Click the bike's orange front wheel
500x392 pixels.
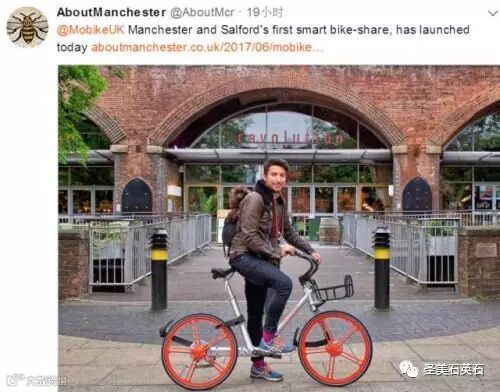click(335, 348)
